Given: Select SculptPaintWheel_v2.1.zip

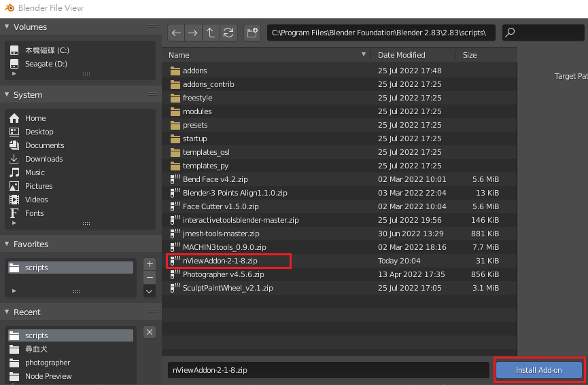Looking at the screenshot, I should 340,288.
